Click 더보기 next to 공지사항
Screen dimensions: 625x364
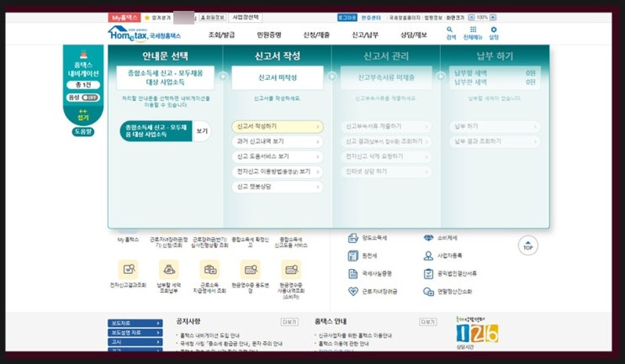pos(289,322)
